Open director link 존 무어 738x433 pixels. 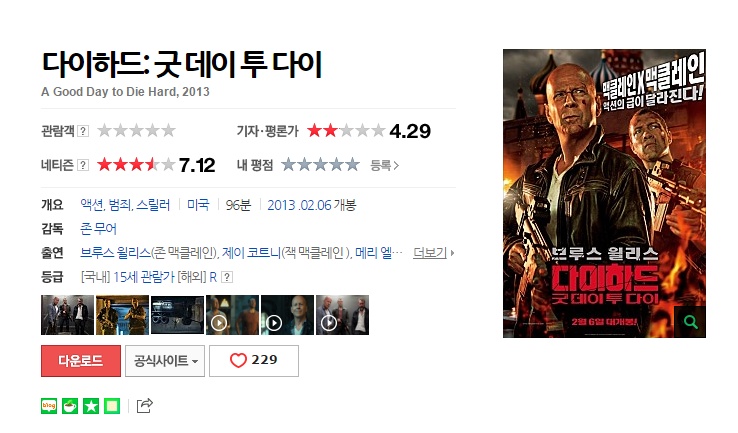click(x=98, y=229)
